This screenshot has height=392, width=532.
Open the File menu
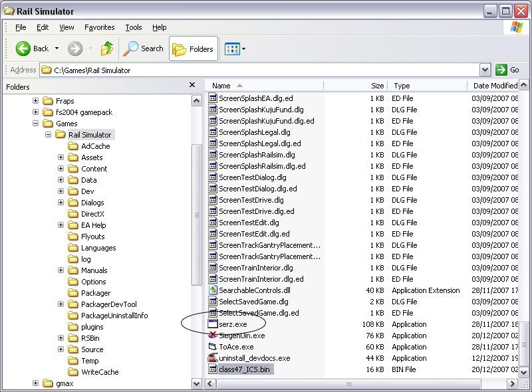click(21, 27)
